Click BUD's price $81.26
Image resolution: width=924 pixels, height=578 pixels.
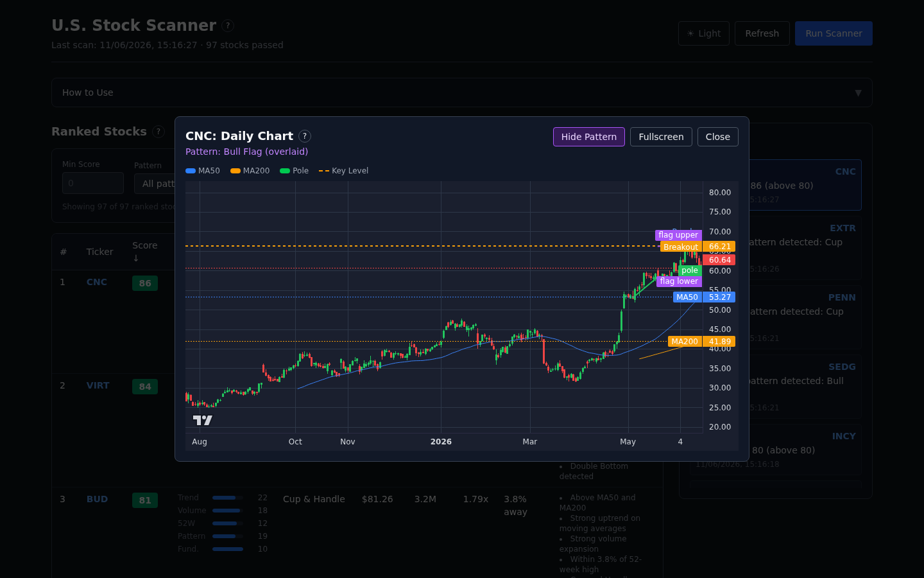377,499
